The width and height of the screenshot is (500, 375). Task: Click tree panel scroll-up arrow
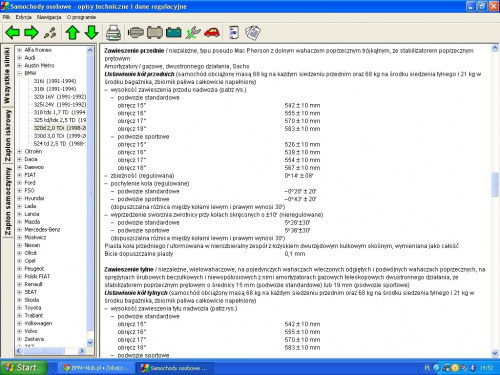click(x=90, y=50)
